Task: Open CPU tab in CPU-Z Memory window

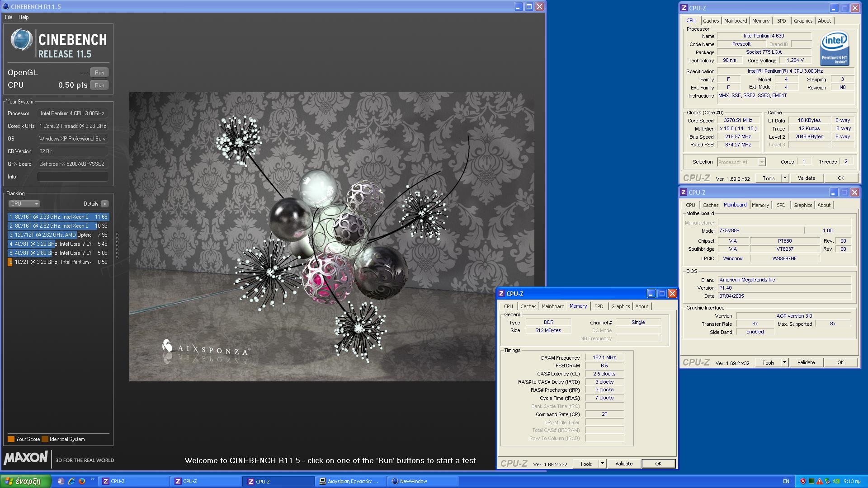Action: click(x=508, y=306)
